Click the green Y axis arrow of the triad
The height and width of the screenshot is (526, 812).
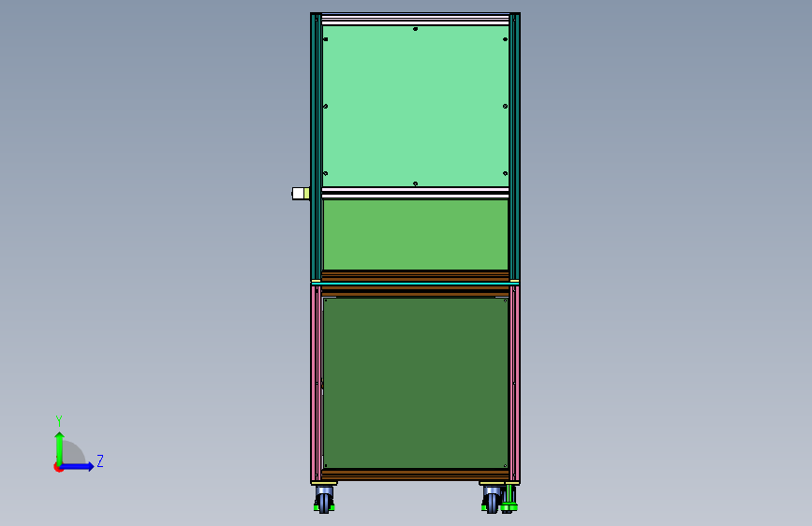coord(60,447)
